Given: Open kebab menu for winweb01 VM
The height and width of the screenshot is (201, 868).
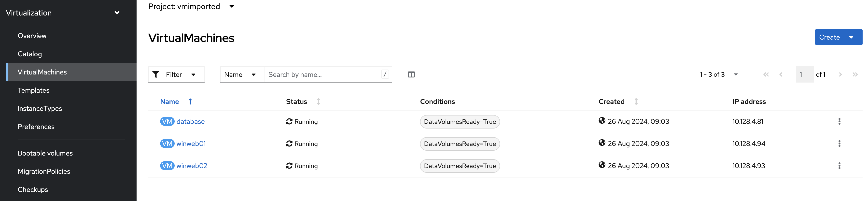Looking at the screenshot, I should click(839, 144).
